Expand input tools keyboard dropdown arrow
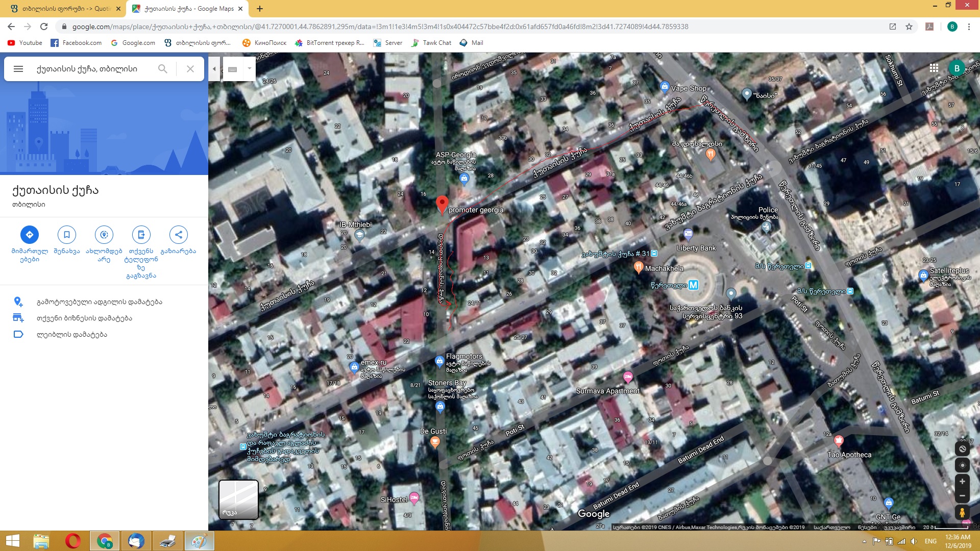This screenshot has height=551, width=980. 249,68
